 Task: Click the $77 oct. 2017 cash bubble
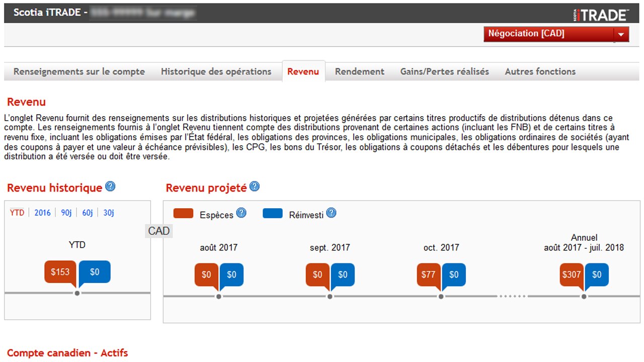429,276
